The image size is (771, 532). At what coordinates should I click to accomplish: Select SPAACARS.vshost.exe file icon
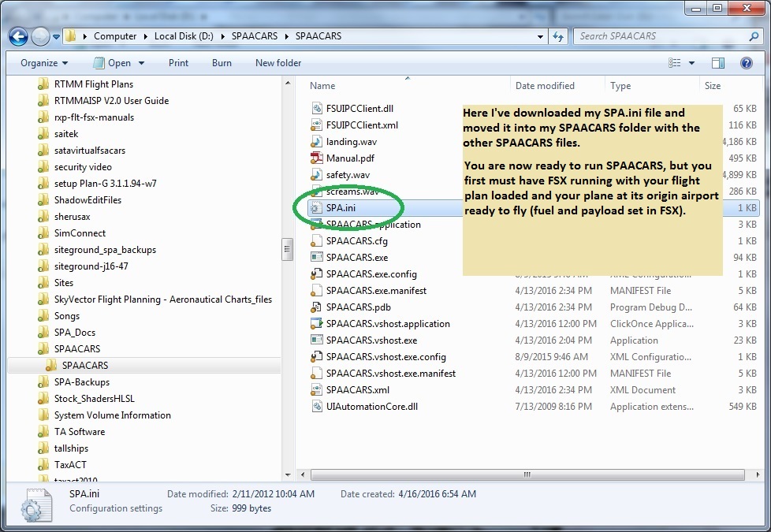(x=317, y=340)
